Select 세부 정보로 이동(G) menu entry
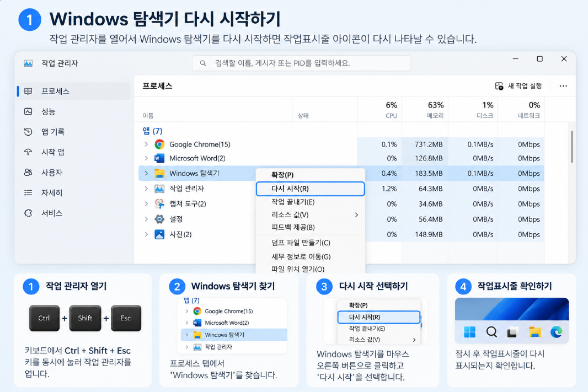Image resolution: width=588 pixels, height=392 pixels. (310, 257)
